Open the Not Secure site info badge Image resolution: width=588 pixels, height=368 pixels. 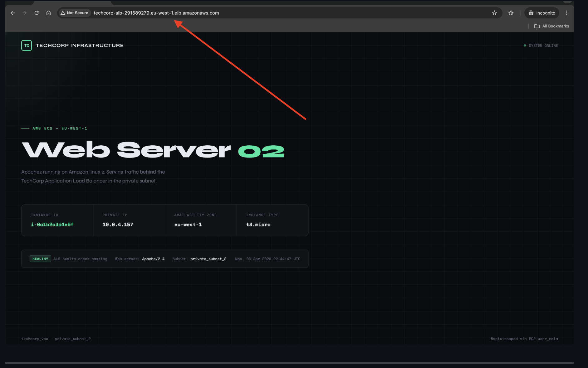(75, 13)
